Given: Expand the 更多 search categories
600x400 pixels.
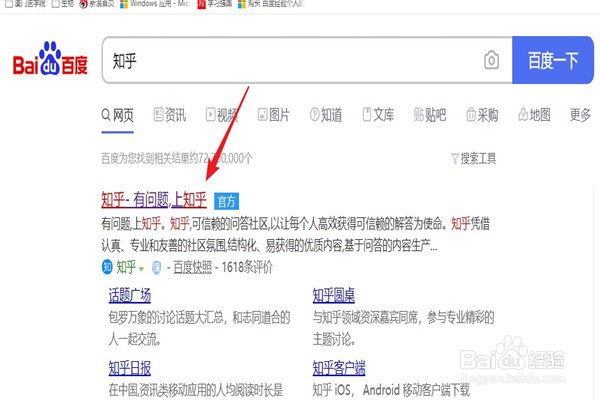Looking at the screenshot, I should point(580,114).
